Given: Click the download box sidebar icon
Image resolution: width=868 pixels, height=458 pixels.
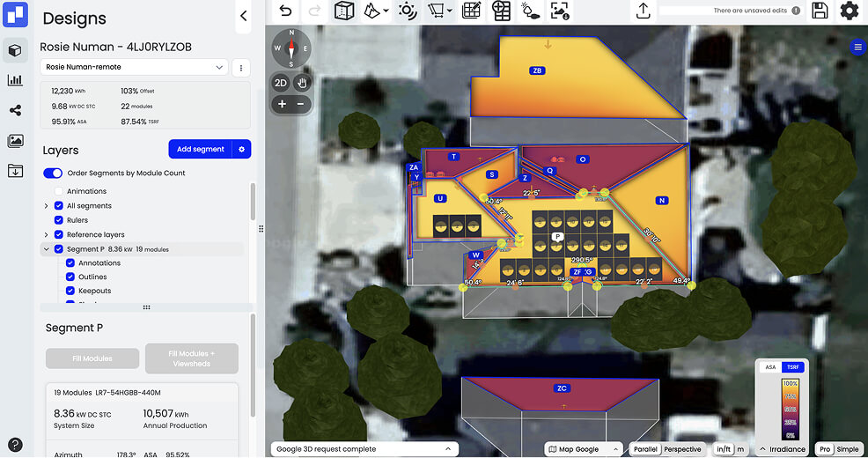Looking at the screenshot, I should pos(15,171).
